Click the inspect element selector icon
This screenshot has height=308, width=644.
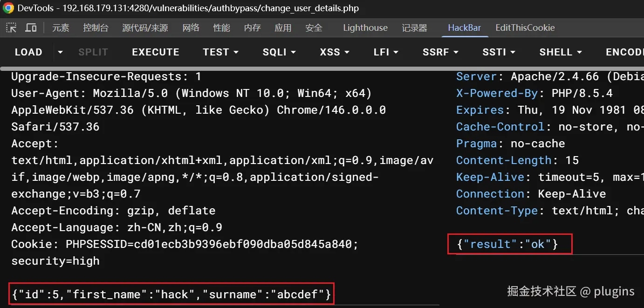tap(11, 28)
